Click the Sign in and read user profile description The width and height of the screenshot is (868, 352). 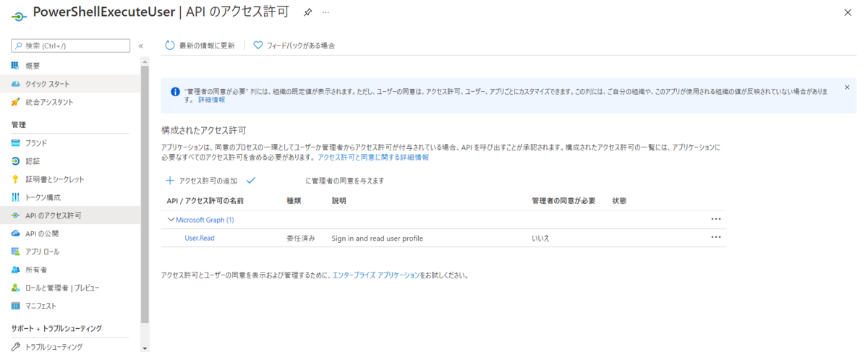point(377,238)
